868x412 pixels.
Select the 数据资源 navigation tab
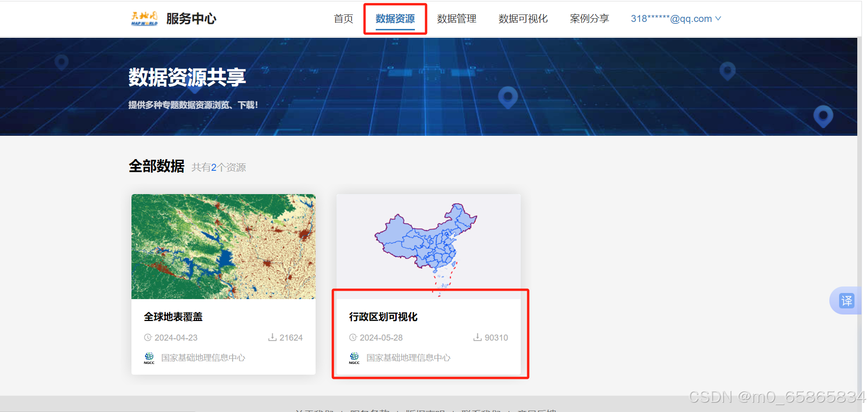(395, 19)
